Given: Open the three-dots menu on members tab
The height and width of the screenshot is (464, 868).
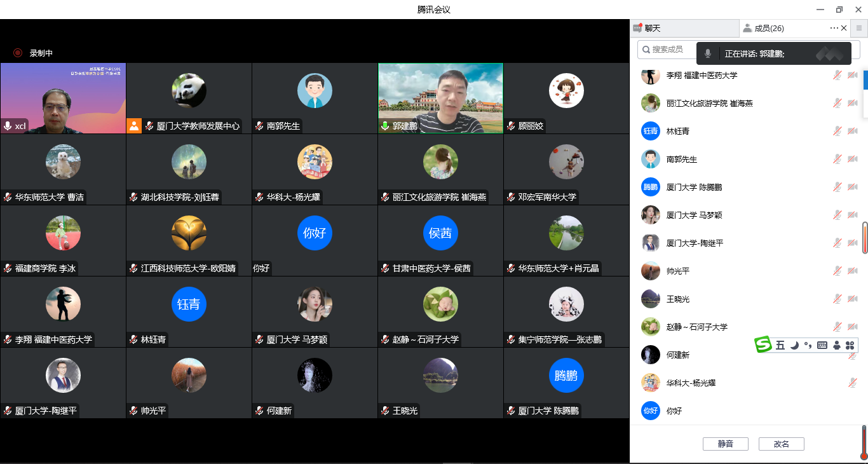Looking at the screenshot, I should tap(834, 28).
